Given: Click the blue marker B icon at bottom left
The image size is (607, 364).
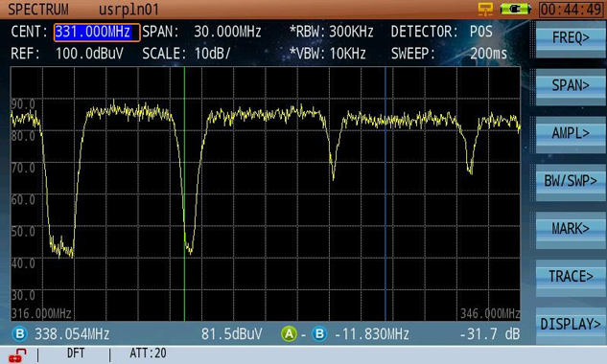Looking at the screenshot, I should point(19,334).
